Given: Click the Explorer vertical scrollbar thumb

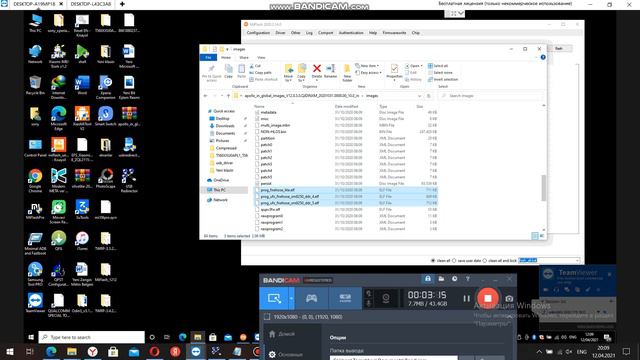Looking at the screenshot, I should (544, 188).
